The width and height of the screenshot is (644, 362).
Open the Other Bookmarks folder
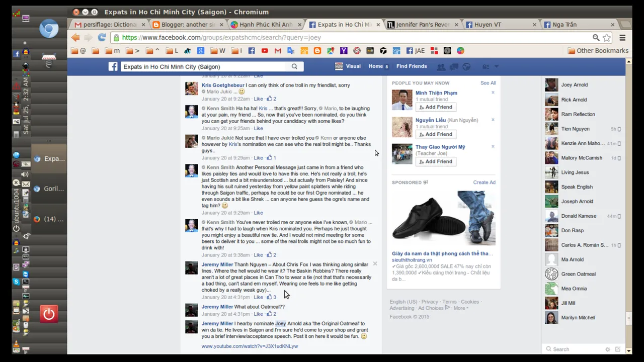click(x=598, y=51)
